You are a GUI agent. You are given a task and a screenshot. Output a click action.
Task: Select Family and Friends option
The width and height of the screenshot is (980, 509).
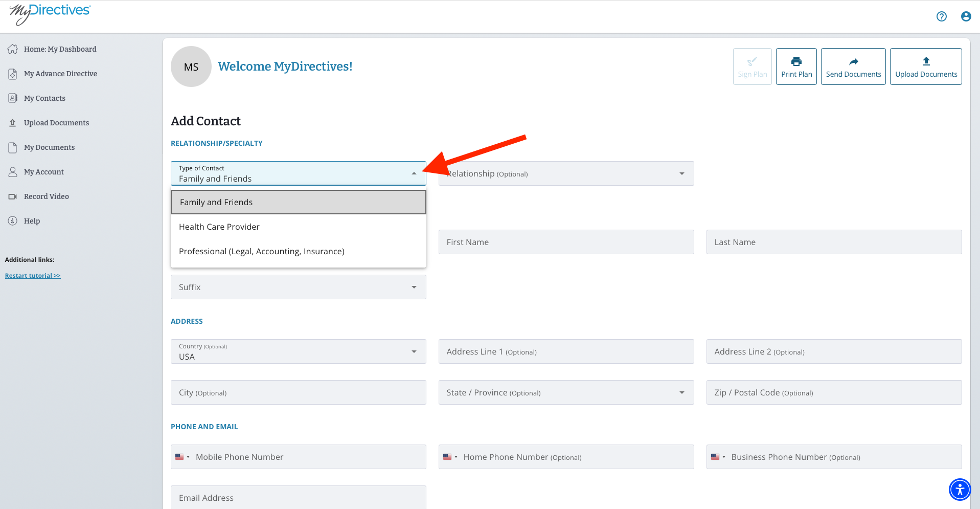pyautogui.click(x=299, y=202)
